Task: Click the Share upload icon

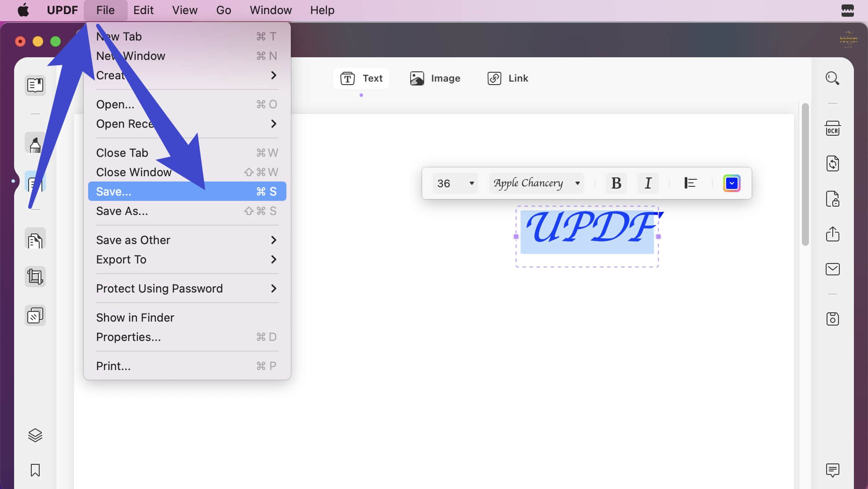Action: (x=832, y=234)
